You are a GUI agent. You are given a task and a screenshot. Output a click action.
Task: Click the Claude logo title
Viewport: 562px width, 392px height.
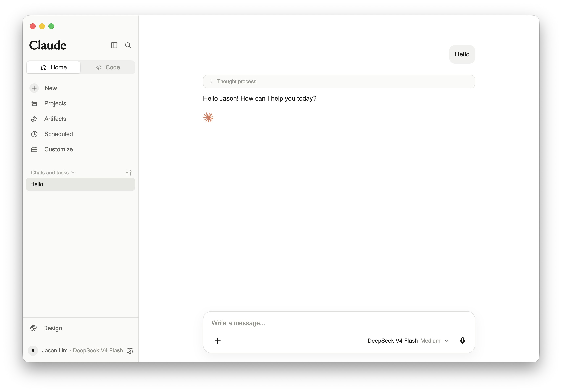pyautogui.click(x=48, y=45)
